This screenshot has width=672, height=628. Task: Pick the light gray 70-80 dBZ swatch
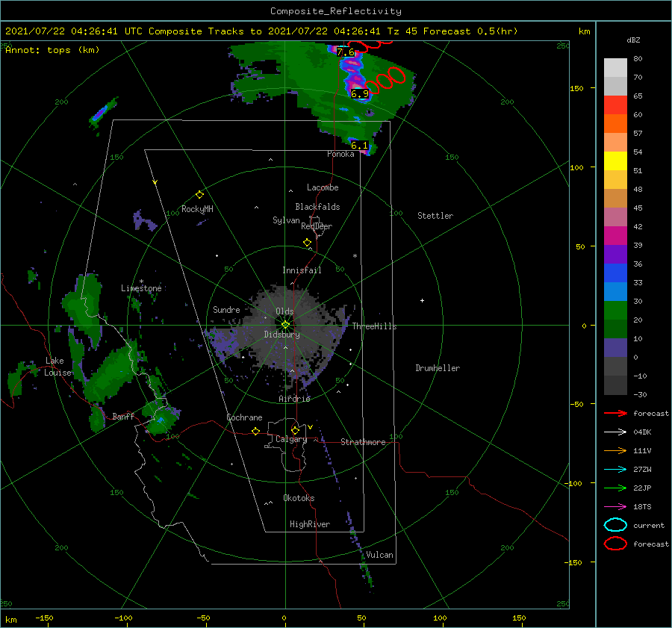pos(615,67)
